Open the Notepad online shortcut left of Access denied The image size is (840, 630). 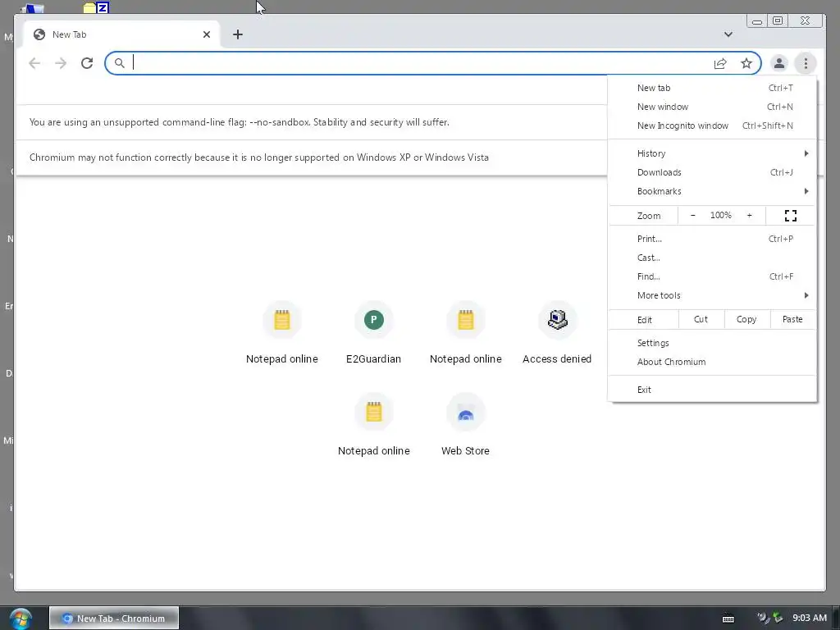pos(466,333)
